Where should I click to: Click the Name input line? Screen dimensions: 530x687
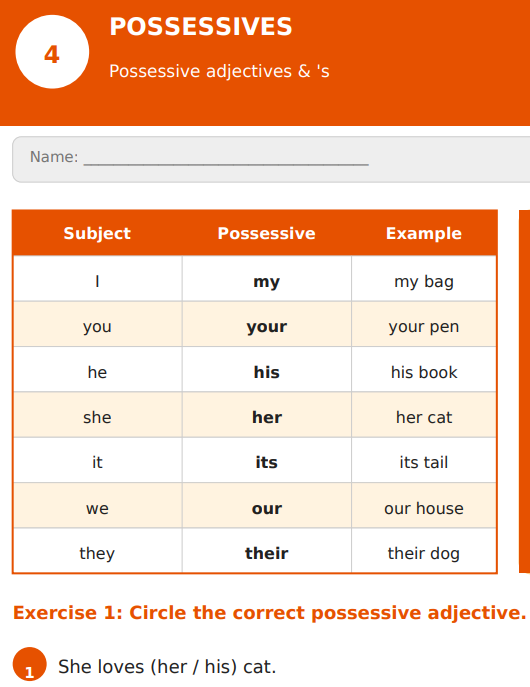click(226, 158)
